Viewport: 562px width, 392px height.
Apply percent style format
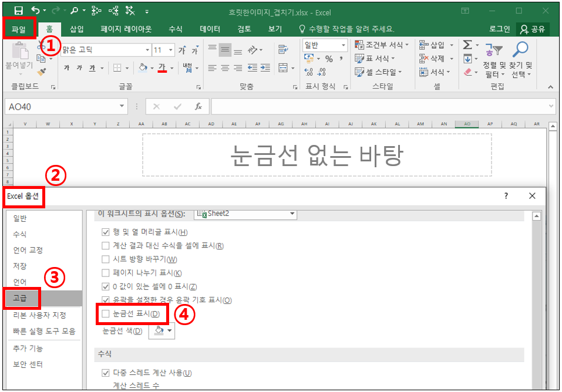coord(329,59)
